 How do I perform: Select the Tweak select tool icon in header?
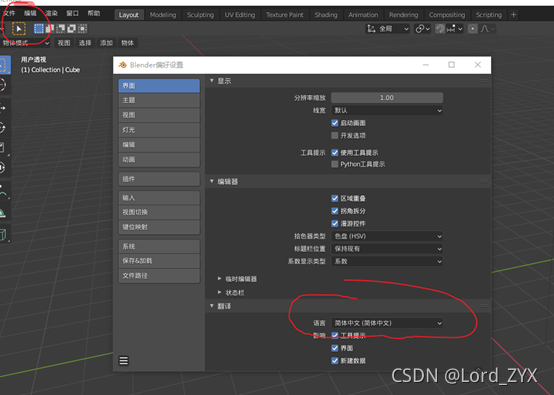tap(19, 29)
